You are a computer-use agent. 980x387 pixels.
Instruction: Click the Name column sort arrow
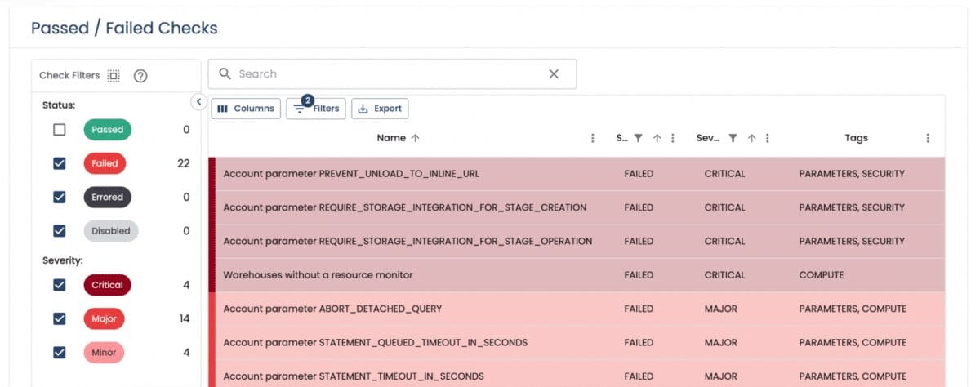pyautogui.click(x=416, y=138)
